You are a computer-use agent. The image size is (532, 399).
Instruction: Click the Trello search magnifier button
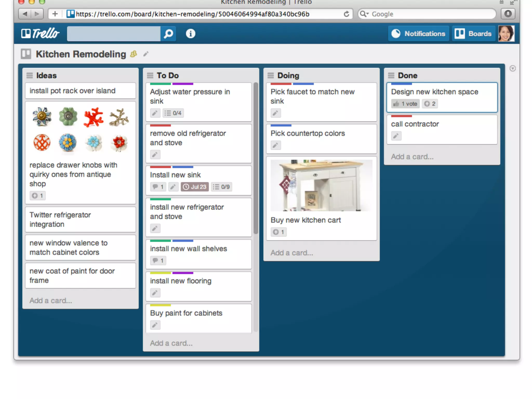click(x=168, y=34)
